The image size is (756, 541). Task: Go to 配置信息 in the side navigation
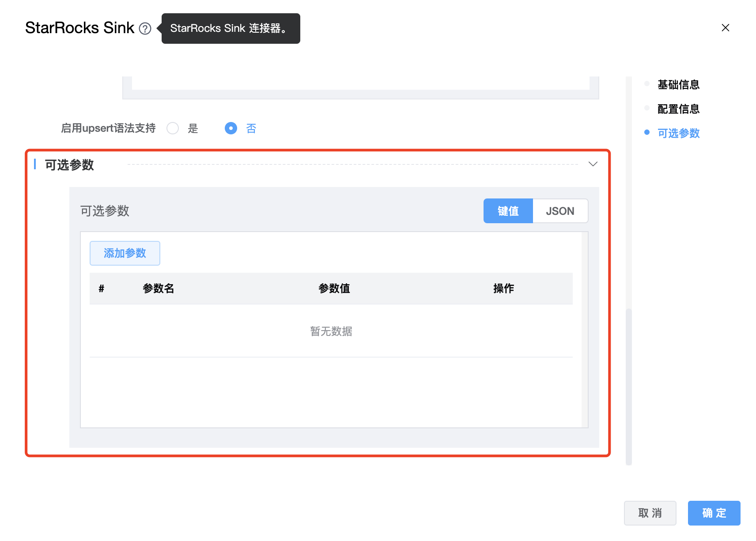(678, 109)
